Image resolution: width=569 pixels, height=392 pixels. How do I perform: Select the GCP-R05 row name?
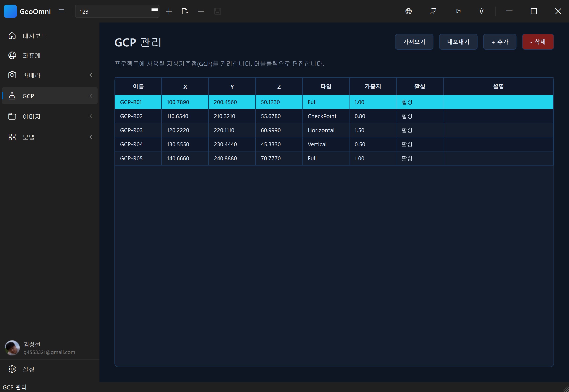[131, 158]
